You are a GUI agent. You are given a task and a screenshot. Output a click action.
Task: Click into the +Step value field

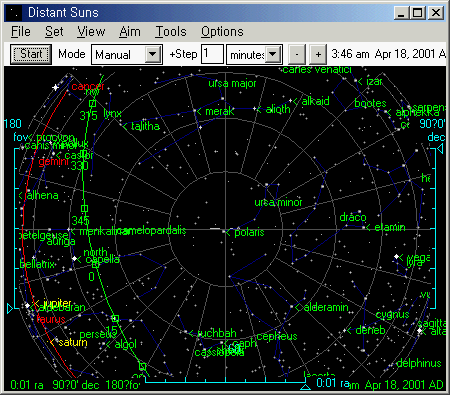pyautogui.click(x=212, y=54)
